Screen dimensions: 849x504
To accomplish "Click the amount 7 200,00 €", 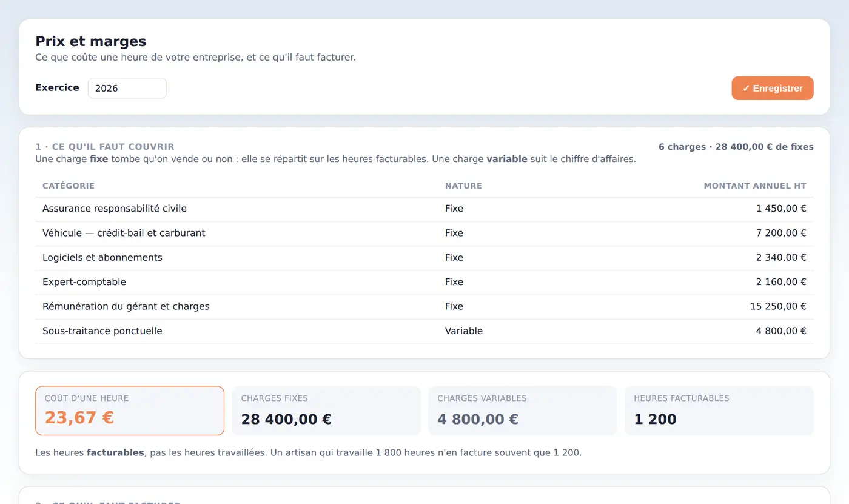I will coord(781,233).
